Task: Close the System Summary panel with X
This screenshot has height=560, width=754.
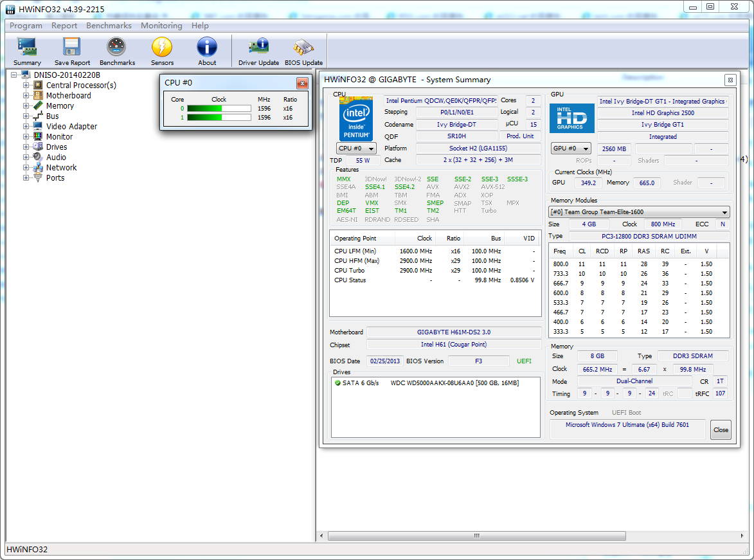Action: pyautogui.click(x=730, y=80)
